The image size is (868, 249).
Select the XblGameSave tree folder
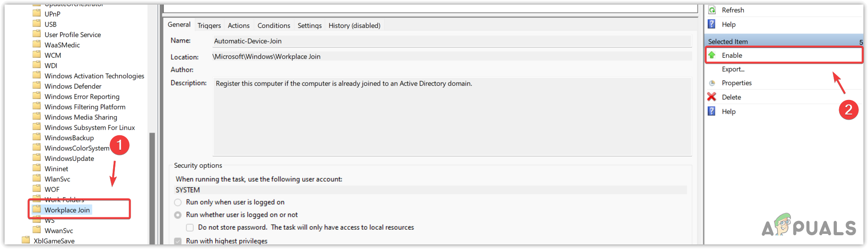pyautogui.click(x=54, y=241)
